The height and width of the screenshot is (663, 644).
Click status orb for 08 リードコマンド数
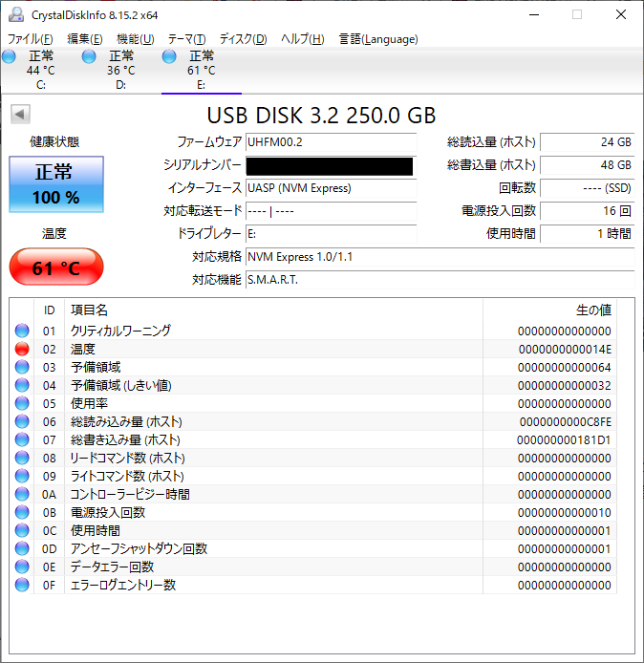[22, 458]
